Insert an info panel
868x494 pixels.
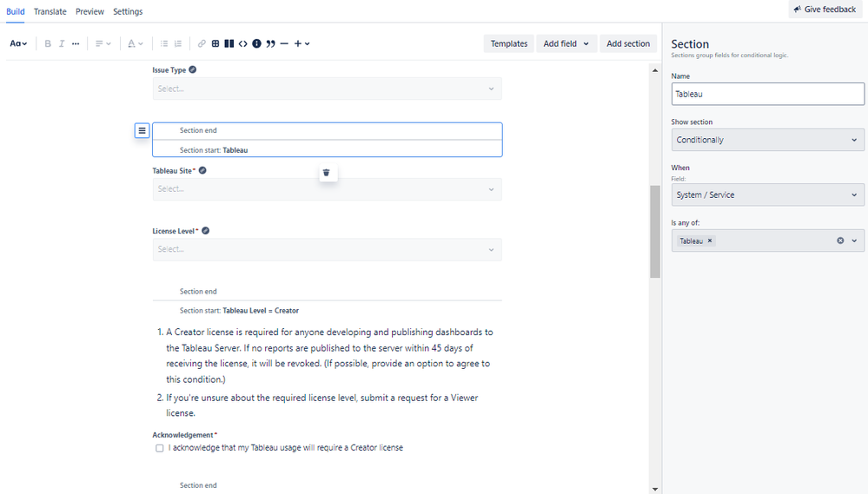pyautogui.click(x=257, y=43)
